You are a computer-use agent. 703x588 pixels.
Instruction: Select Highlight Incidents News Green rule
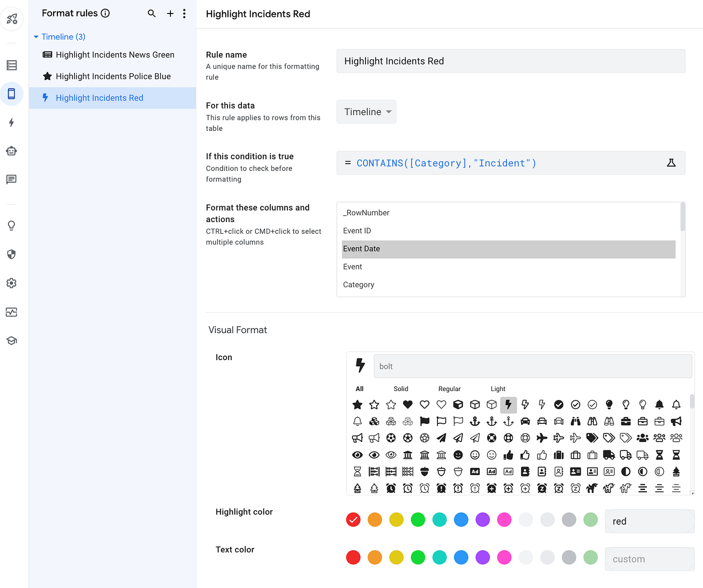[x=112, y=55]
